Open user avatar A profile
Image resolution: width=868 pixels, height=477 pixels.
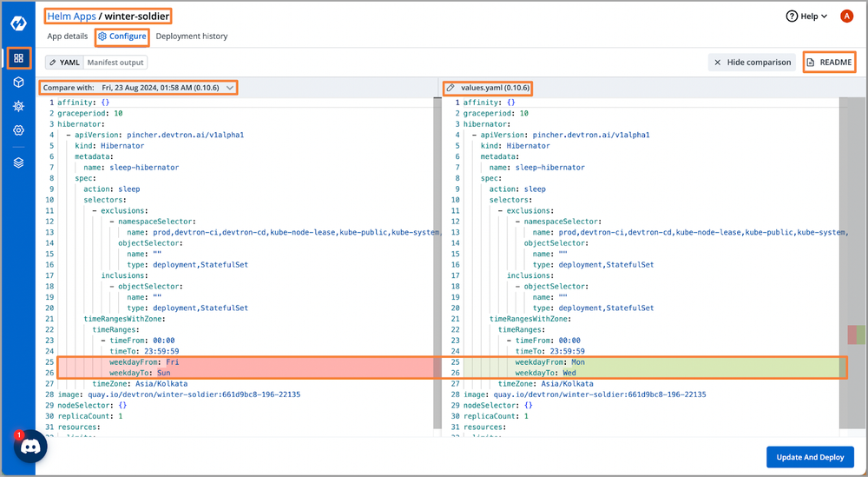846,16
